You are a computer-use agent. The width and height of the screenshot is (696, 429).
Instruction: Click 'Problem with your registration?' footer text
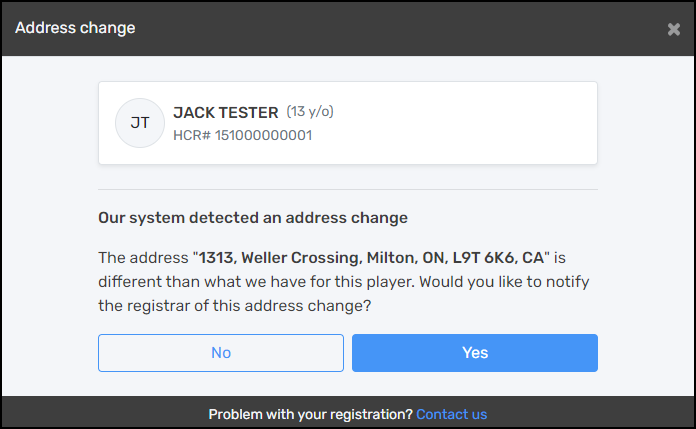(x=310, y=414)
